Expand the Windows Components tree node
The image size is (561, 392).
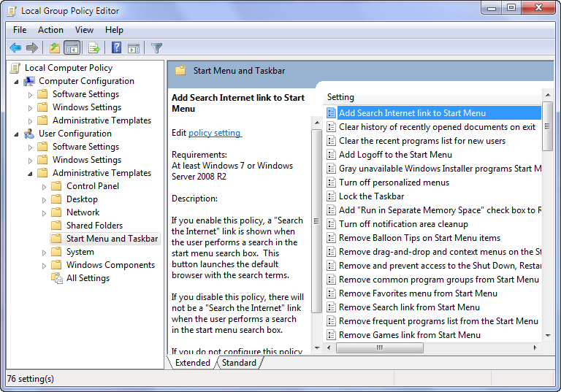point(44,266)
